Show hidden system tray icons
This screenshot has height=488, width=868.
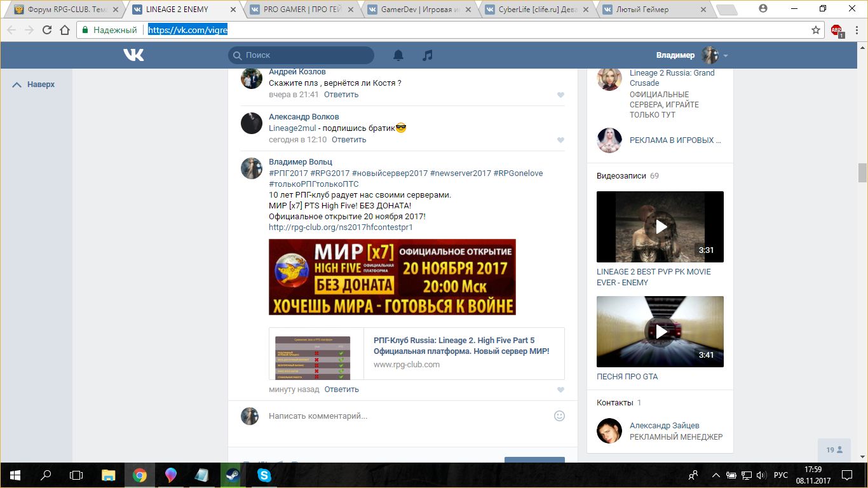point(716,475)
